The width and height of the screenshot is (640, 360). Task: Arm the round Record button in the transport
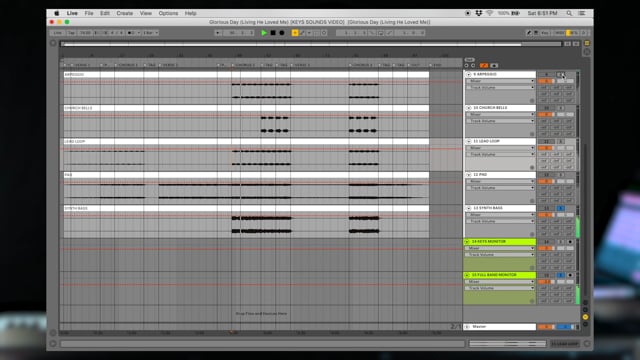(282, 33)
